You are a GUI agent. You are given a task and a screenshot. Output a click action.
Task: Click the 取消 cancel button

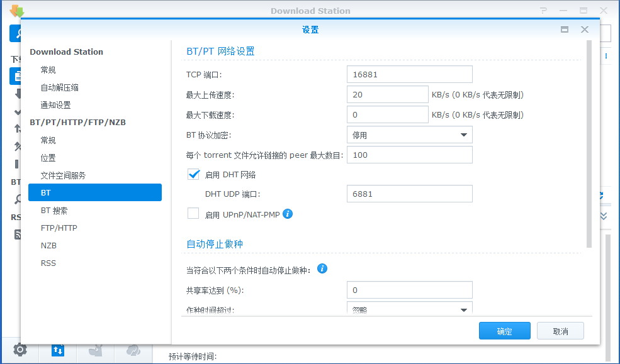[x=560, y=330]
